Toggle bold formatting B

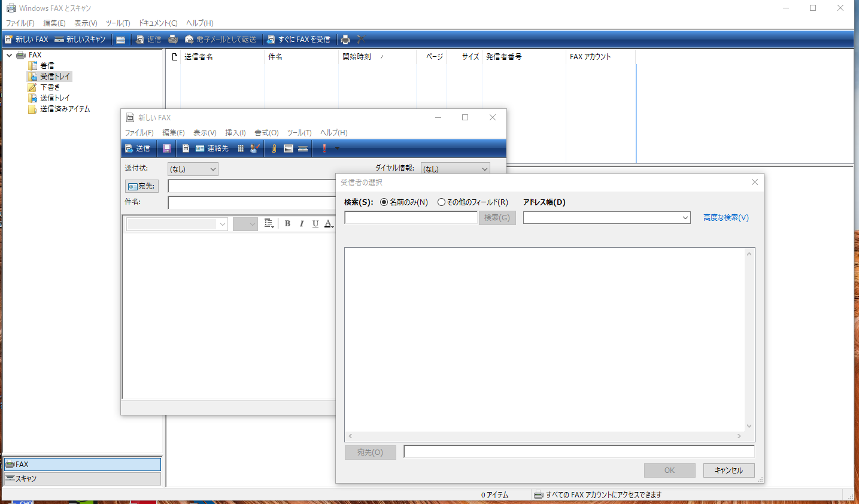point(287,223)
